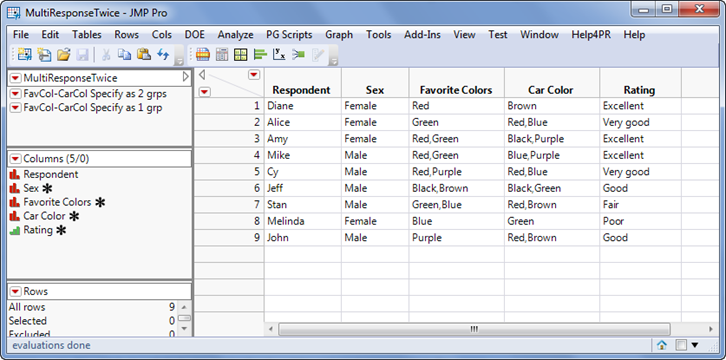726x360 pixels.
Task: Click the Cut scissors icon
Action: tap(106, 55)
